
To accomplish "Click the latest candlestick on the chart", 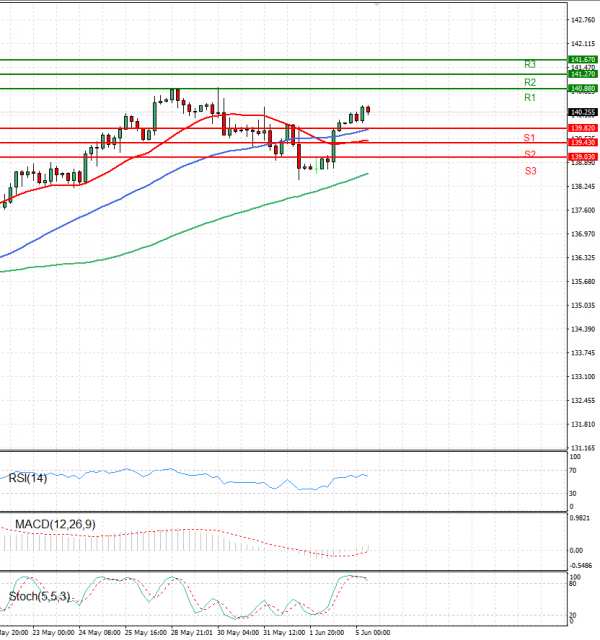I will pyautogui.click(x=368, y=110).
